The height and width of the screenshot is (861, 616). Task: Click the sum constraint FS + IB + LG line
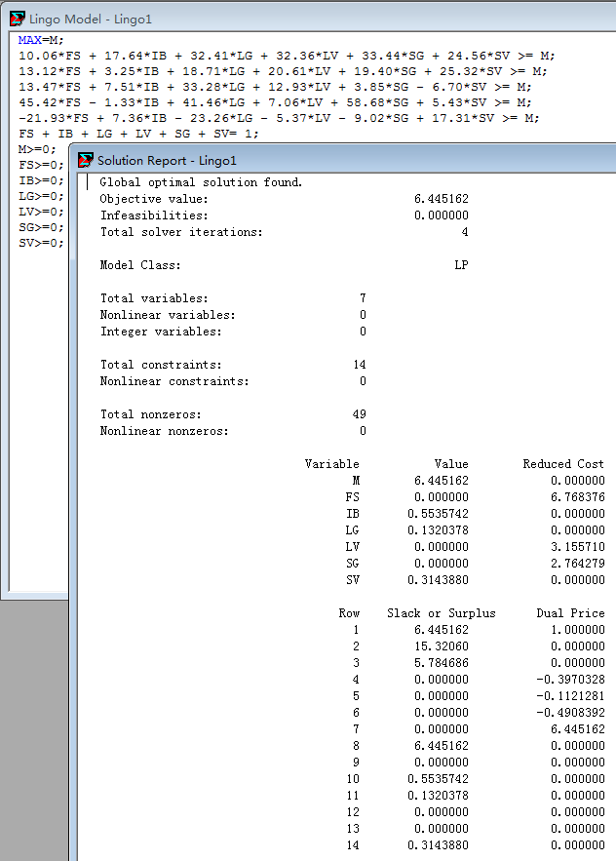point(138,134)
